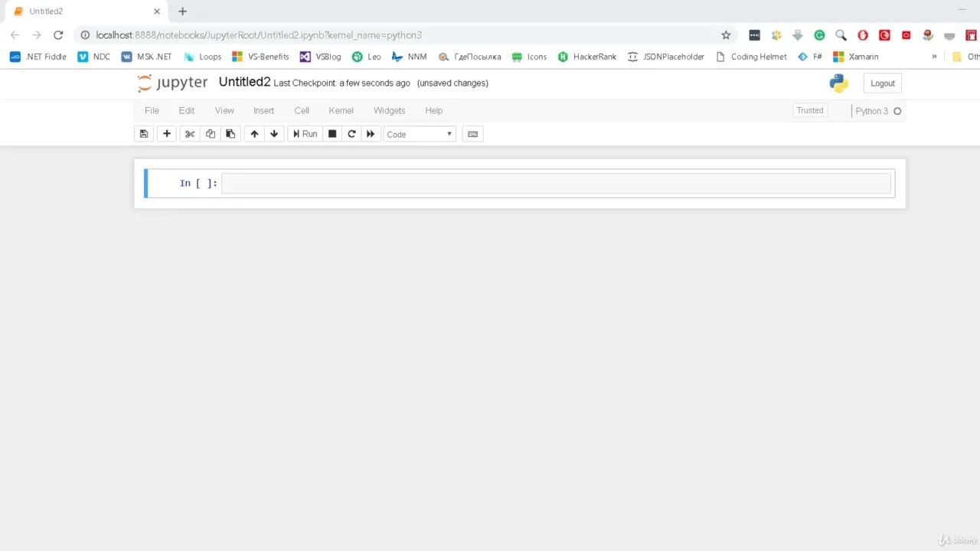Click the magnifier extension icon
980x551 pixels.
pyautogui.click(x=841, y=35)
